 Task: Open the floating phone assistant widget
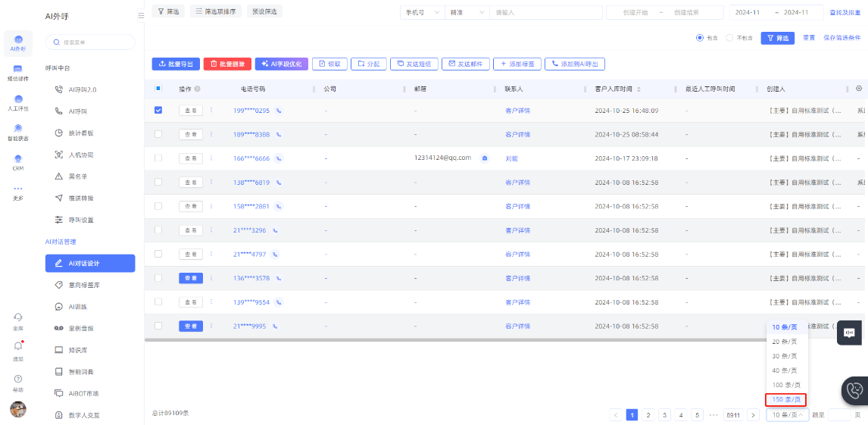(854, 390)
